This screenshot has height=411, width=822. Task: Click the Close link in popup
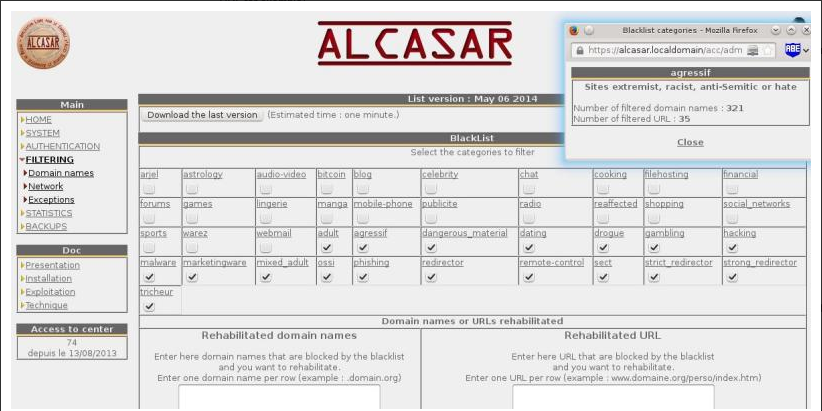pos(690,142)
